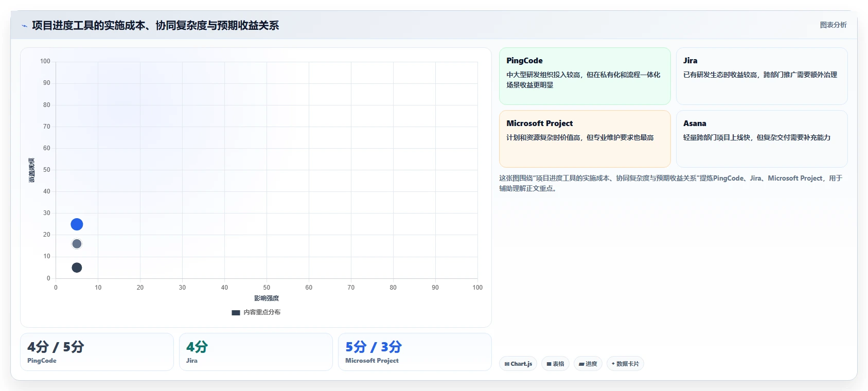Click the blue data point on the scatter chart
Image resolution: width=868 pixels, height=391 pixels.
tap(77, 224)
